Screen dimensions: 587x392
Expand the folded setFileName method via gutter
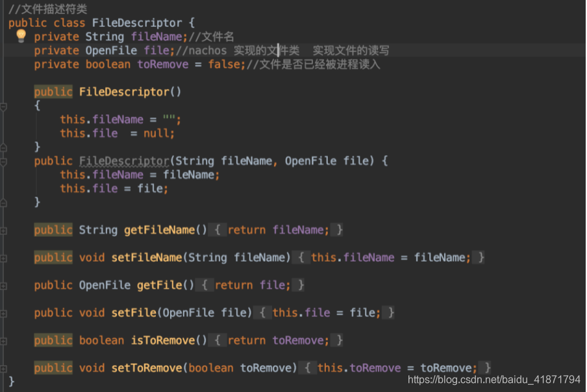(3, 258)
